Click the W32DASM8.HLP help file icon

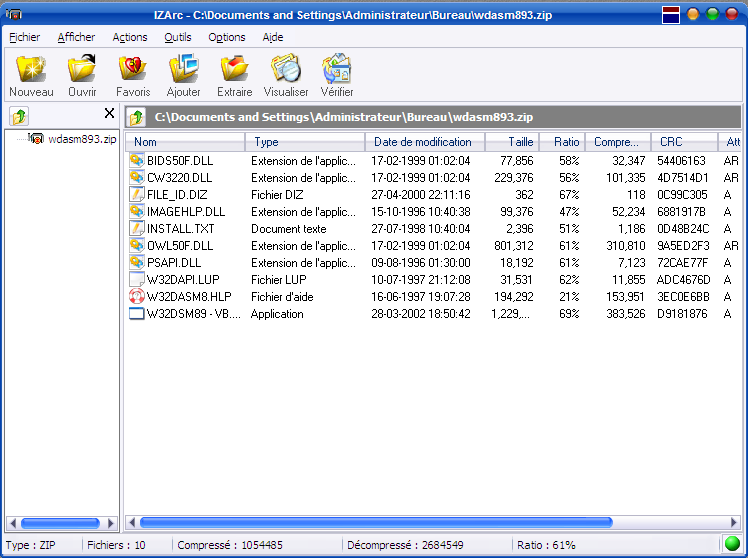[136, 297]
